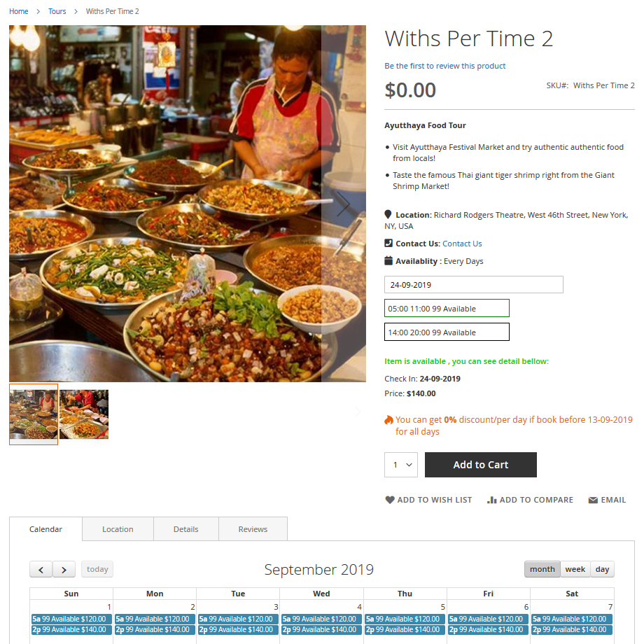Switch calendar to week view
This screenshot has width=644, height=644.
coord(575,569)
